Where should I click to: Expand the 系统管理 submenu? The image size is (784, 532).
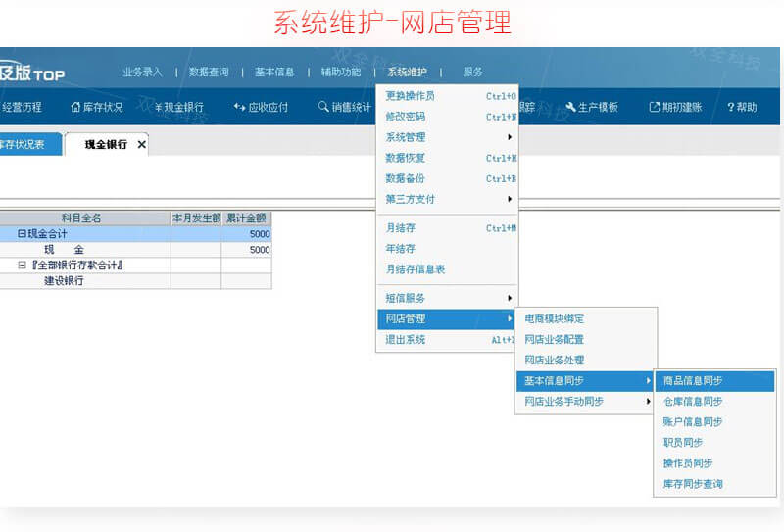point(448,137)
